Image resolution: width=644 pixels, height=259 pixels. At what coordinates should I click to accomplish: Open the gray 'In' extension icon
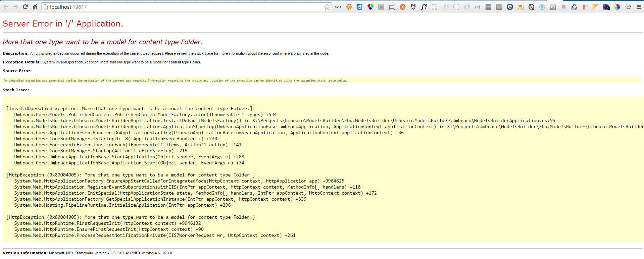(381, 7)
